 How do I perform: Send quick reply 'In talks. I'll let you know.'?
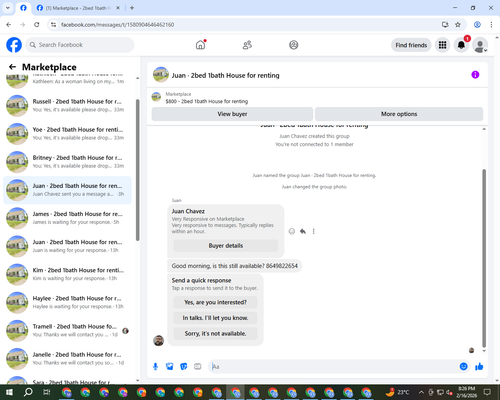(x=215, y=318)
